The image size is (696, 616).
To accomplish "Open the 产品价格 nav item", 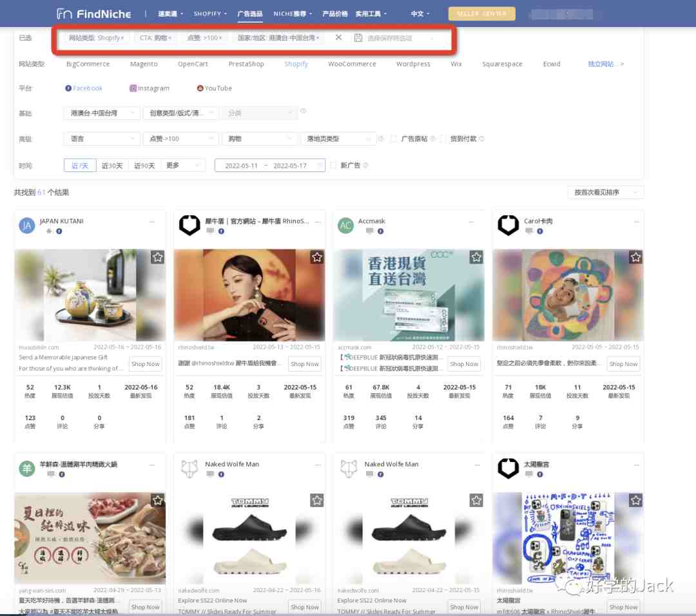I will point(334,14).
